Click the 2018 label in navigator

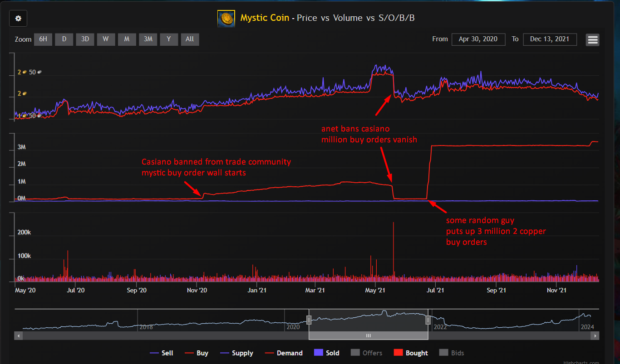tap(146, 327)
